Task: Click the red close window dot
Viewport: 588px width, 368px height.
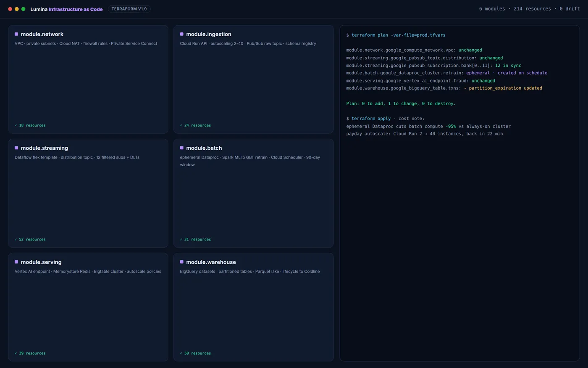Action: pyautogui.click(x=10, y=9)
